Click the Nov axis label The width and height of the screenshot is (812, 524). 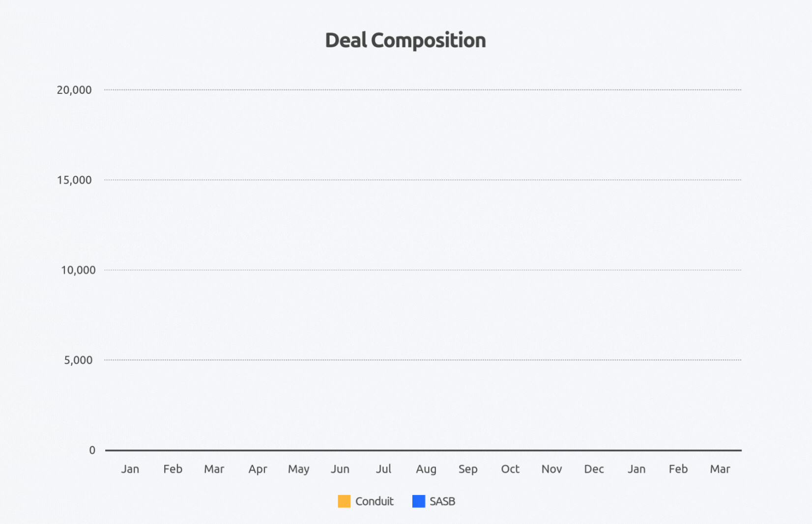coord(551,469)
